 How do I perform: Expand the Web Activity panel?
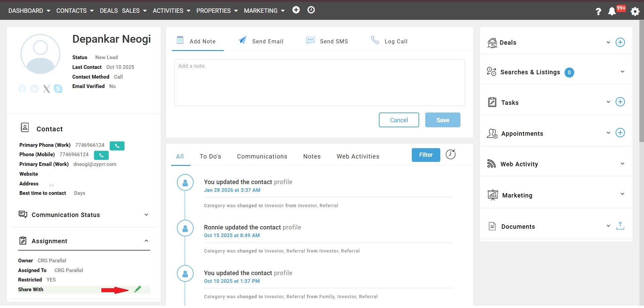pos(622,164)
